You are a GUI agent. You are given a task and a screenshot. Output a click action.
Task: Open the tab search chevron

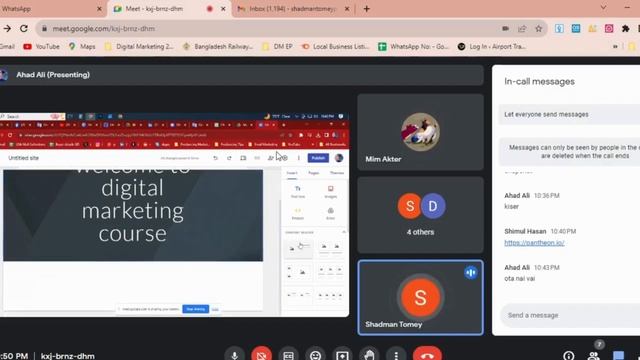click(x=603, y=8)
